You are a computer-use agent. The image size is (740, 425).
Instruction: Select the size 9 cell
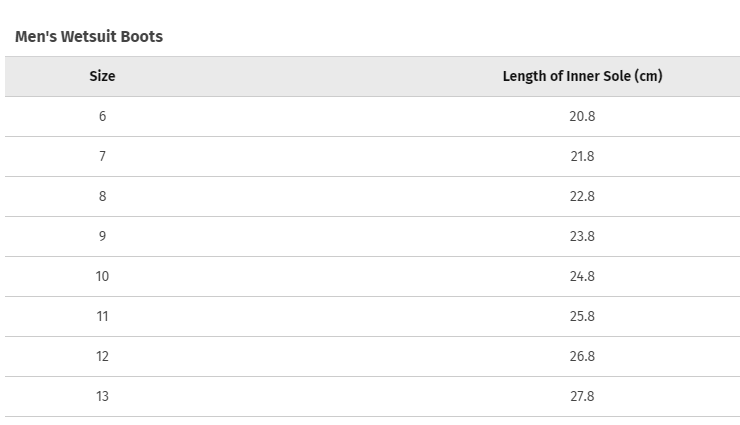pyautogui.click(x=102, y=236)
